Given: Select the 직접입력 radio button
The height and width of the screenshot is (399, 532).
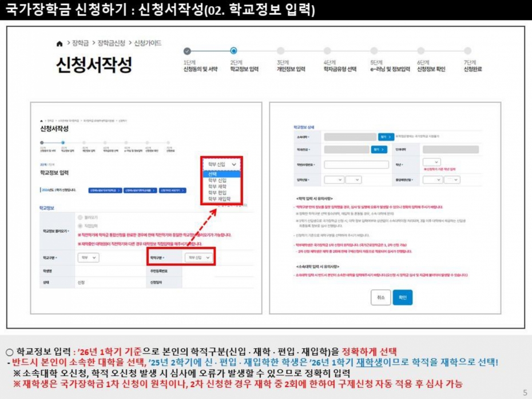Looking at the screenshot, I should coord(80,226).
